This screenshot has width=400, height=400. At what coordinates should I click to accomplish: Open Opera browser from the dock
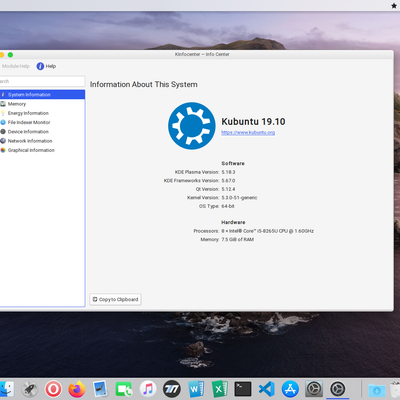53,389
